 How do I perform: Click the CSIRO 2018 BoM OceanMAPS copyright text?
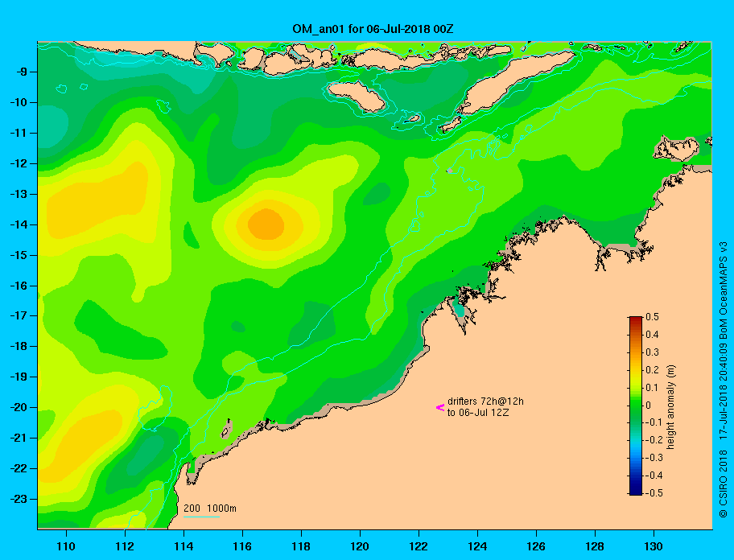click(x=723, y=380)
